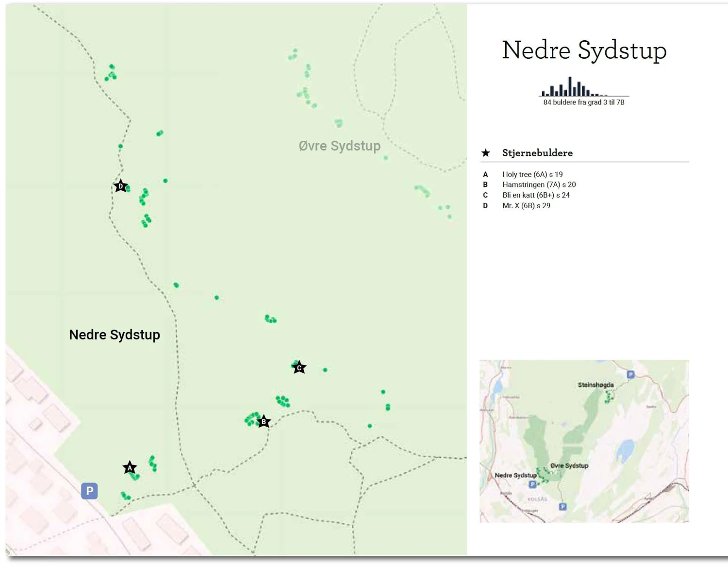Click the black star beside Stjernebuldere heading
This screenshot has width=728, height=566.
[x=485, y=153]
